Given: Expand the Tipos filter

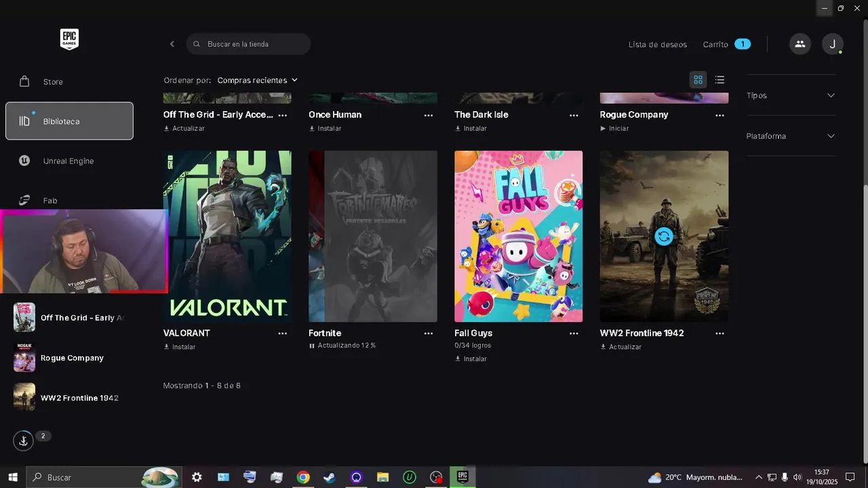Looking at the screenshot, I should click(x=791, y=96).
